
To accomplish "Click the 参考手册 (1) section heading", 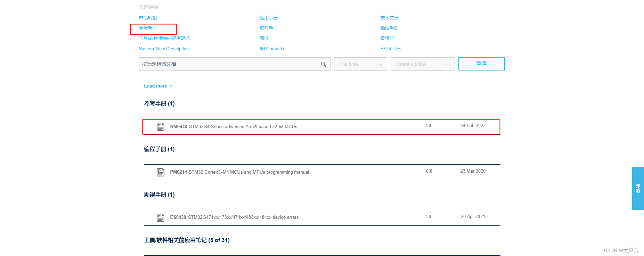I will 159,104.
